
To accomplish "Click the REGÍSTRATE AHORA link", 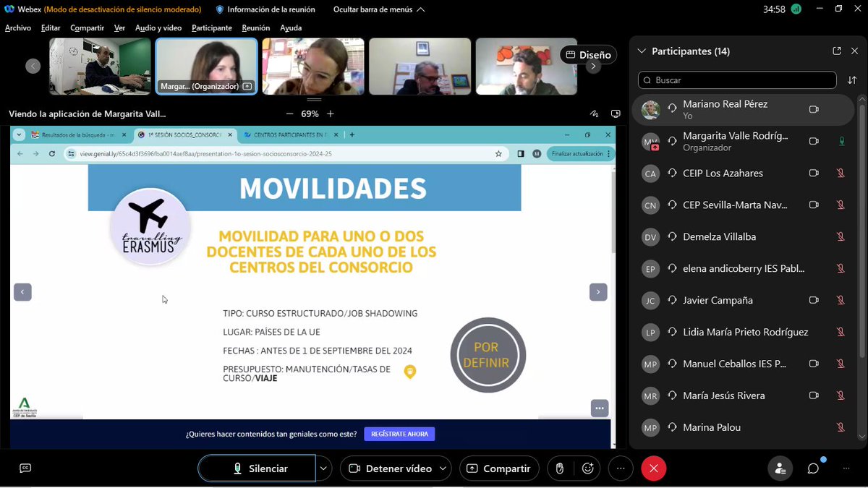I will 399,434.
